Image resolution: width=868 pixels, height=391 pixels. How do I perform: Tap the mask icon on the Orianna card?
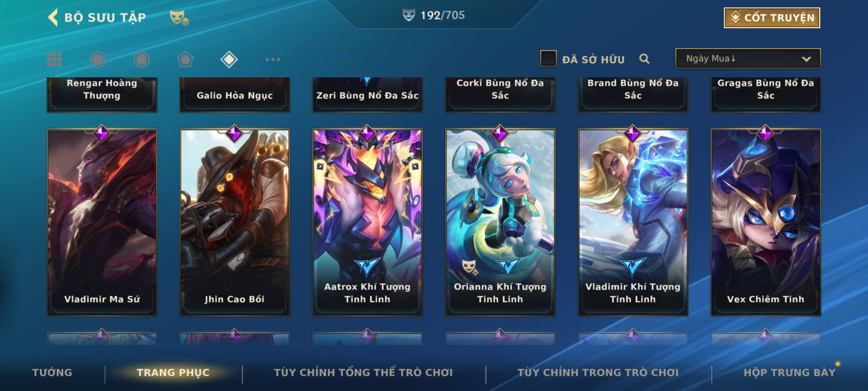(469, 267)
